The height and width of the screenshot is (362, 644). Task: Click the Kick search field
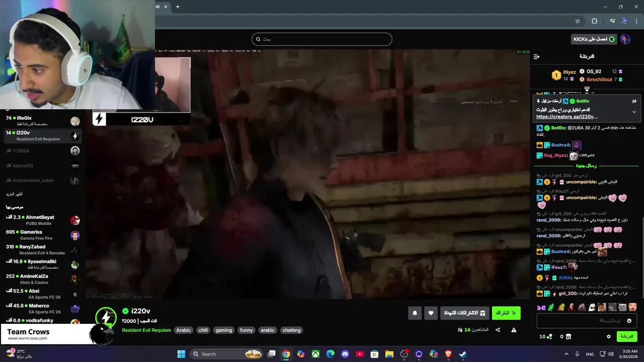click(x=322, y=39)
